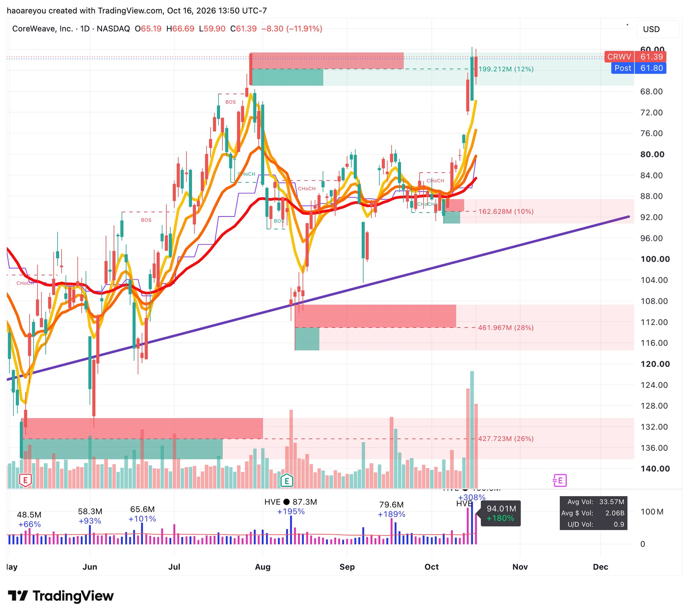The image size is (689, 616).
Task: Click the Post 61.80 price label
Action: 638,68
